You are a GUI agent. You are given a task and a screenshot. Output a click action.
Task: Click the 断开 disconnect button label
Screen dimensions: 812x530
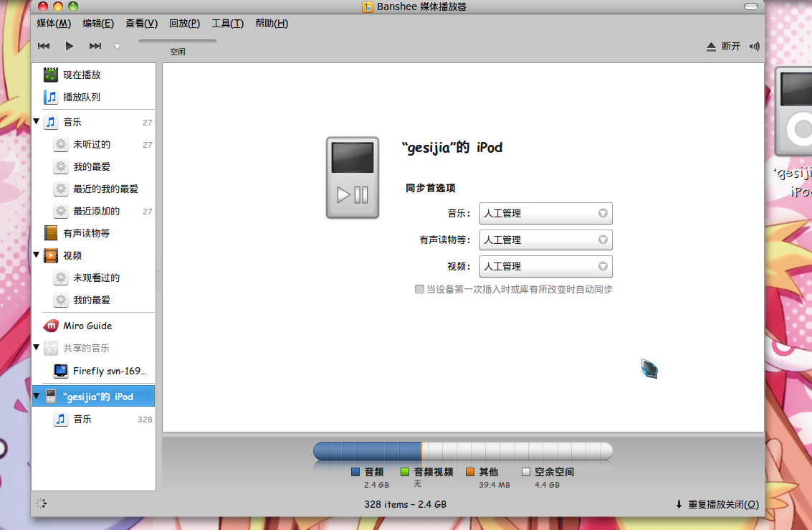click(731, 46)
